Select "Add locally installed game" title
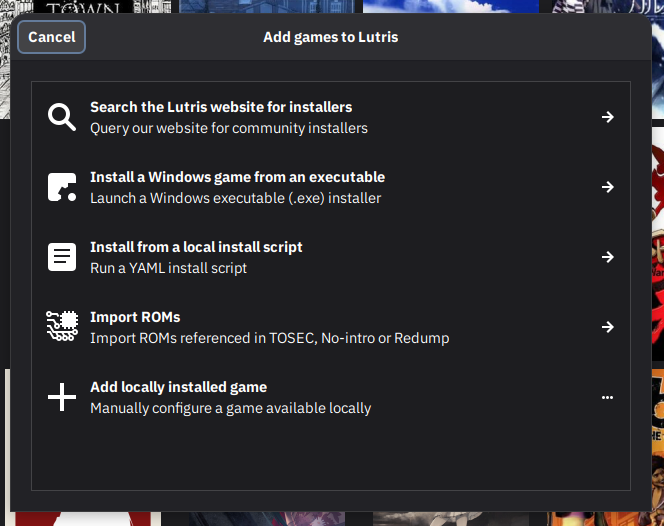This screenshot has width=664, height=526. (179, 387)
